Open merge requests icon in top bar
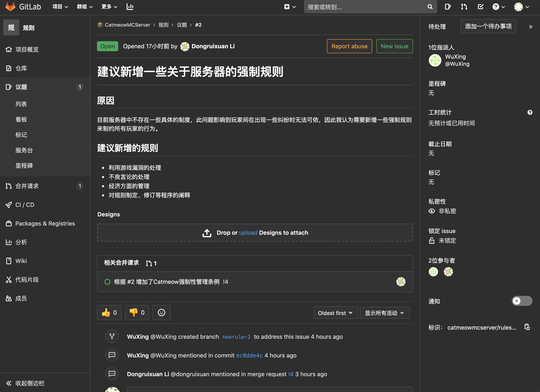The height and width of the screenshot is (392, 540). tap(464, 7)
